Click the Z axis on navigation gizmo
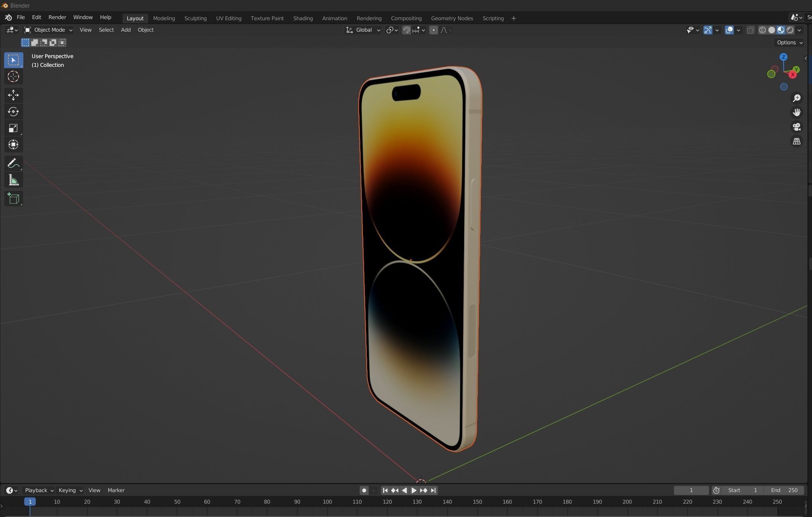 pyautogui.click(x=783, y=57)
